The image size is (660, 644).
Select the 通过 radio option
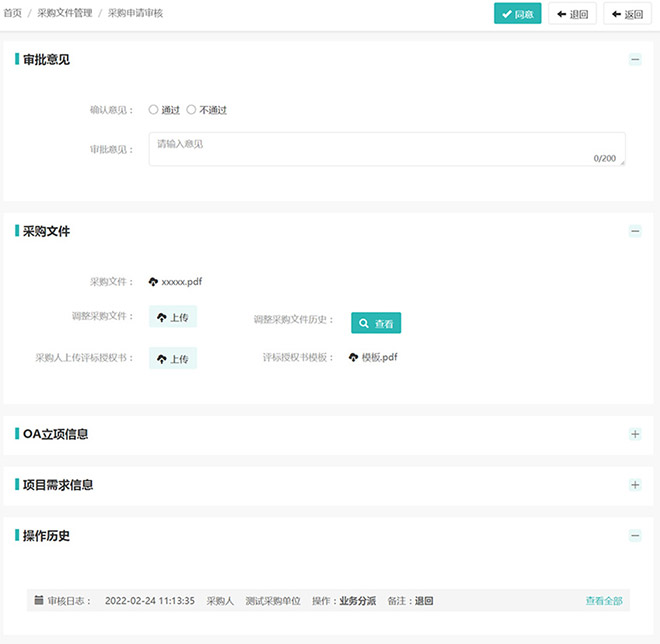154,110
